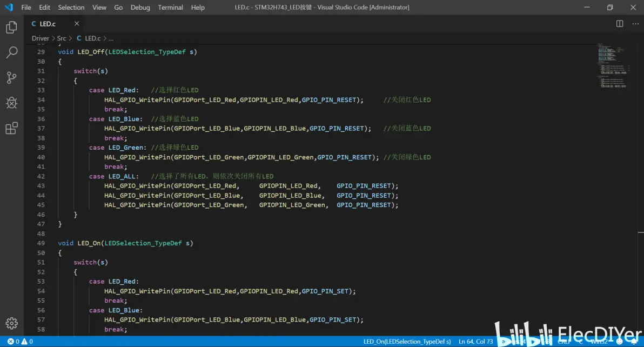This screenshot has width=644, height=347.
Task: Click the split editor icon
Action: pyautogui.click(x=620, y=24)
